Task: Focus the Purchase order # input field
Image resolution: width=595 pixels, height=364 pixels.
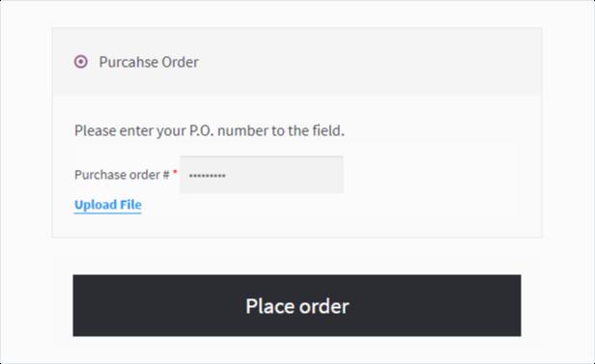Action: pos(262,175)
